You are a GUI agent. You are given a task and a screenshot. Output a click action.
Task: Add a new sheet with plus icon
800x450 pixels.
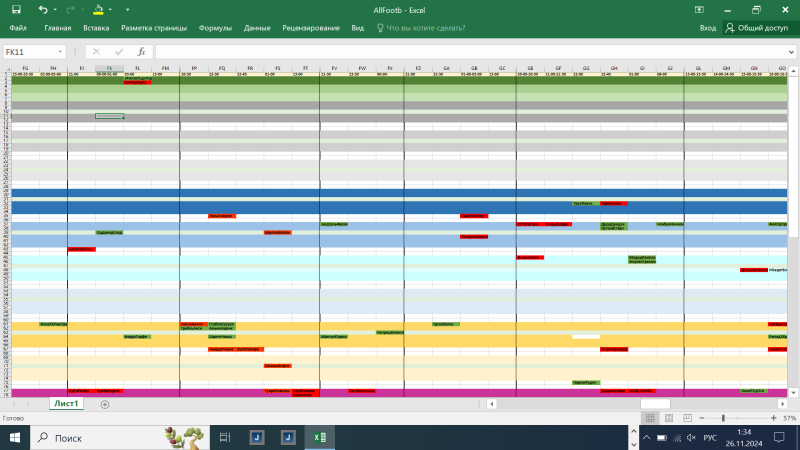tap(105, 404)
